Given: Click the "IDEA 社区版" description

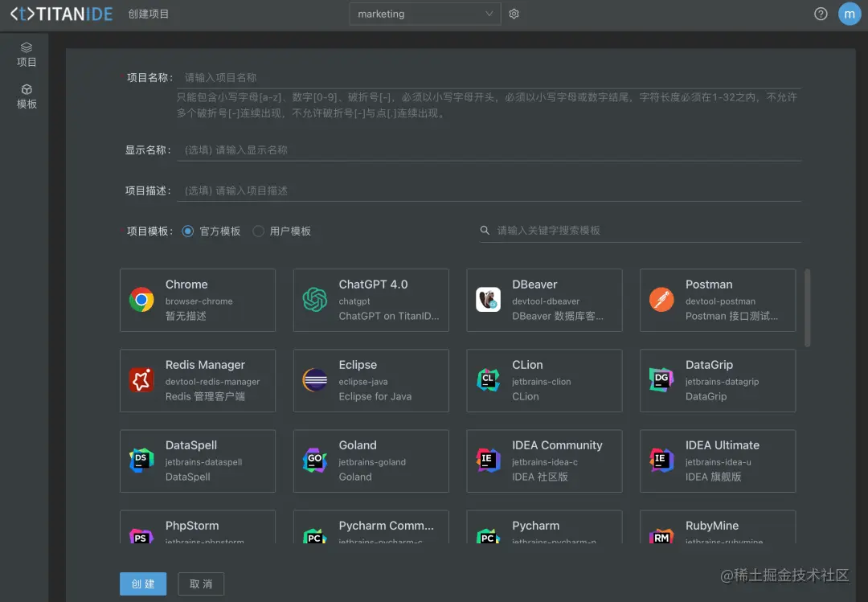Looking at the screenshot, I should (x=540, y=477).
